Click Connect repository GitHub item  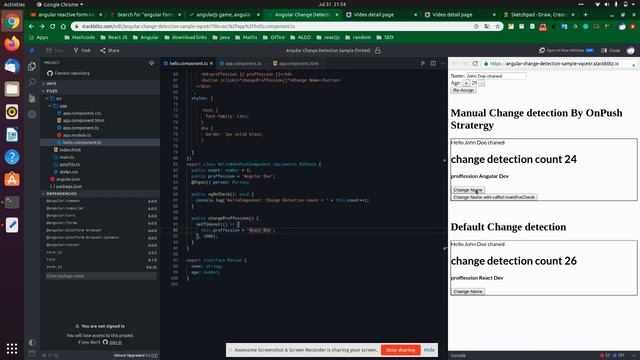pos(68,73)
